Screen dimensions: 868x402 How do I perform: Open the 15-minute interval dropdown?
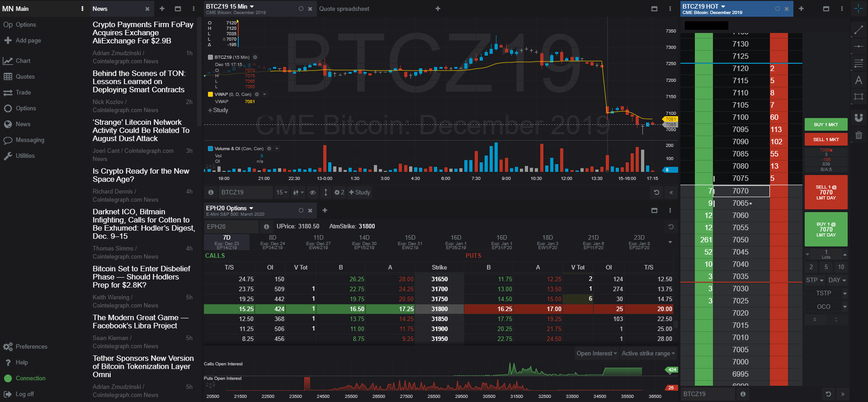(282, 192)
